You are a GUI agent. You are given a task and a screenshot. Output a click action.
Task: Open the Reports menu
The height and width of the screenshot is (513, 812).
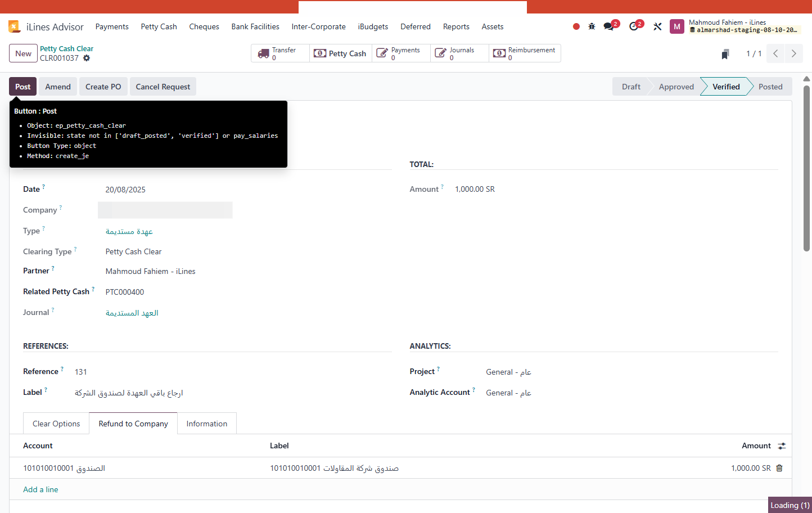click(x=456, y=26)
